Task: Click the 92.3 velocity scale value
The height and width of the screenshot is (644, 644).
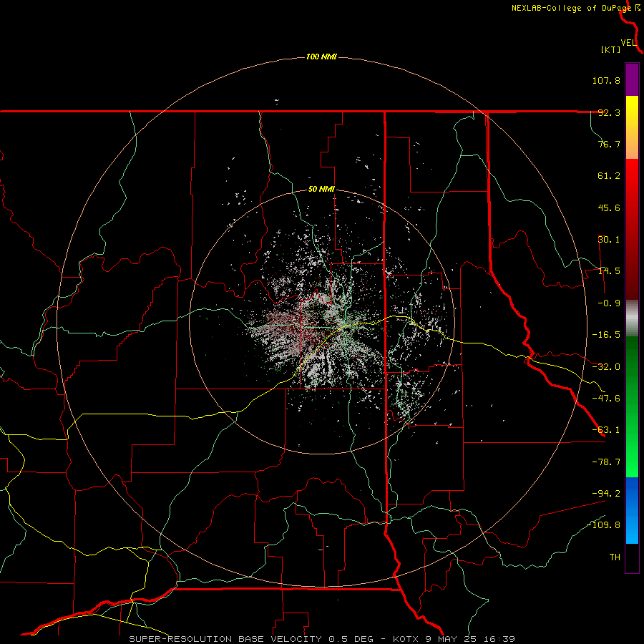Action: [x=609, y=112]
